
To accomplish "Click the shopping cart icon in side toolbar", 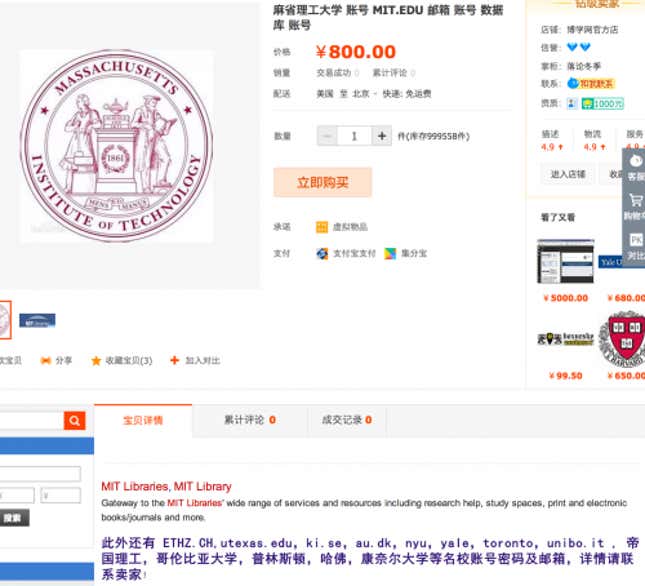I will (636, 200).
